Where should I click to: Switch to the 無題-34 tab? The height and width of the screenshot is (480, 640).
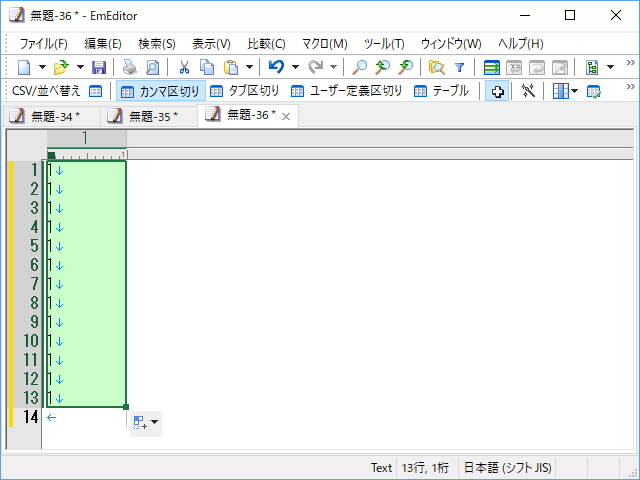coord(51,116)
